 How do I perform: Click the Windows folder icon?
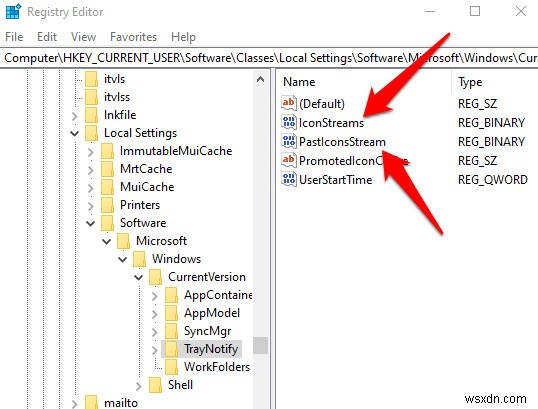(x=139, y=259)
